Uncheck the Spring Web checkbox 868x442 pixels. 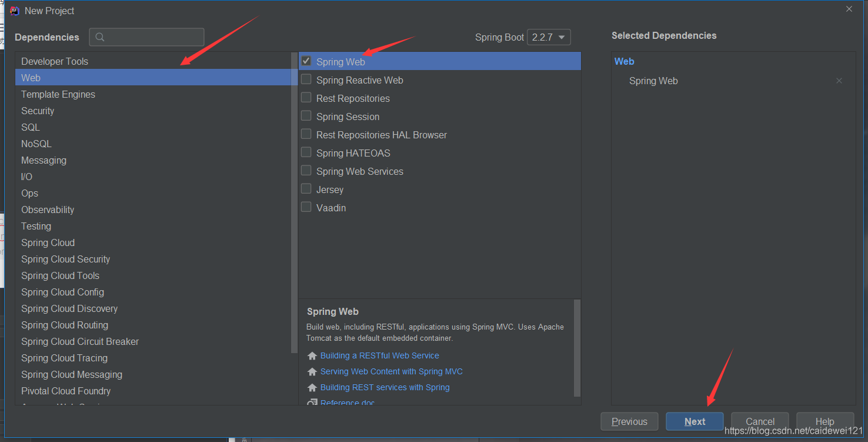coord(306,61)
